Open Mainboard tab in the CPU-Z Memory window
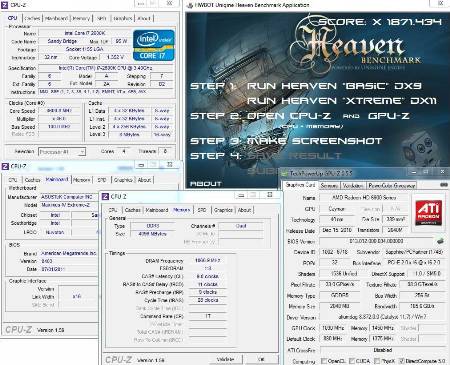The width and height of the screenshot is (450, 365). pos(157,210)
